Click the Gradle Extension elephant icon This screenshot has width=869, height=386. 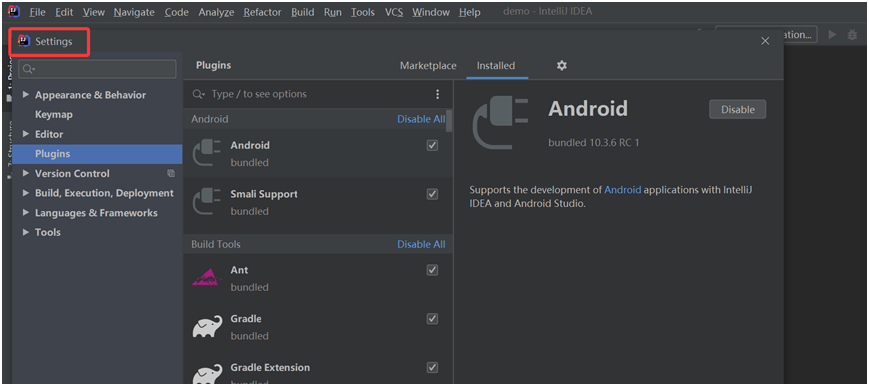(207, 374)
